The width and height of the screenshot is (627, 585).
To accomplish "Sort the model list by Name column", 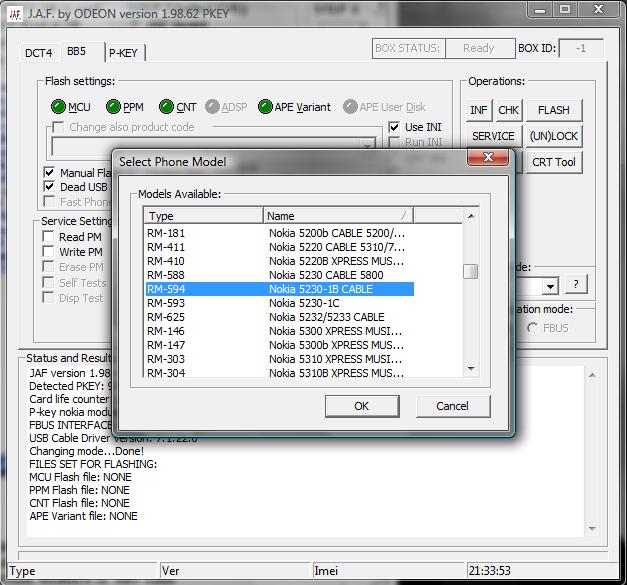I will coord(338,216).
